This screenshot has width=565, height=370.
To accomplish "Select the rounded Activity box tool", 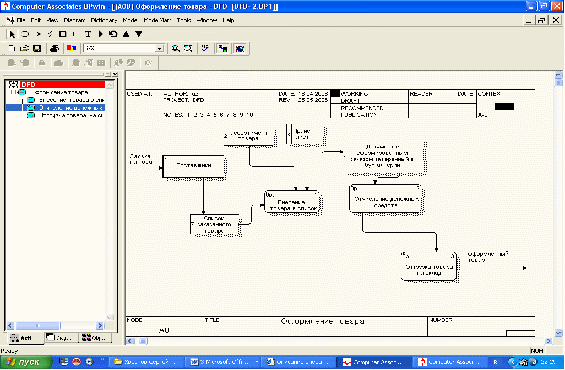I will point(25,34).
